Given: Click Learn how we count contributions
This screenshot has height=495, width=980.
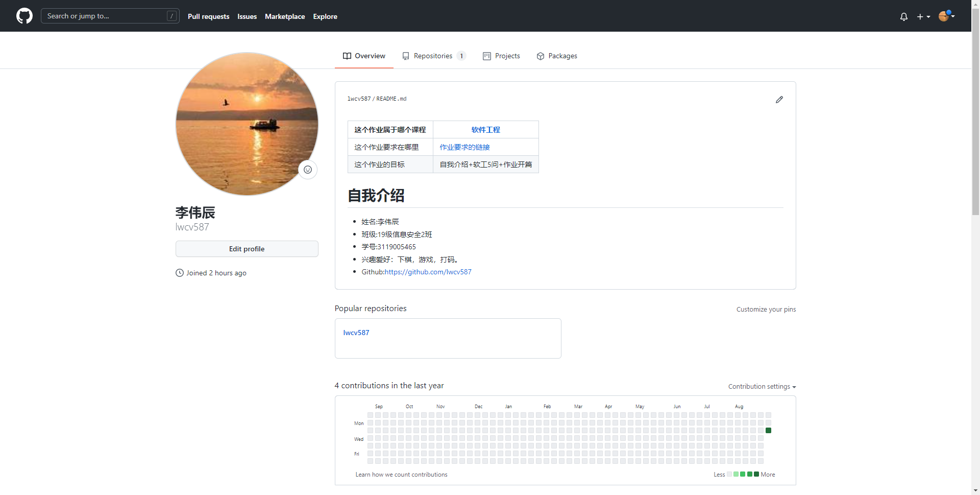Looking at the screenshot, I should pos(402,475).
